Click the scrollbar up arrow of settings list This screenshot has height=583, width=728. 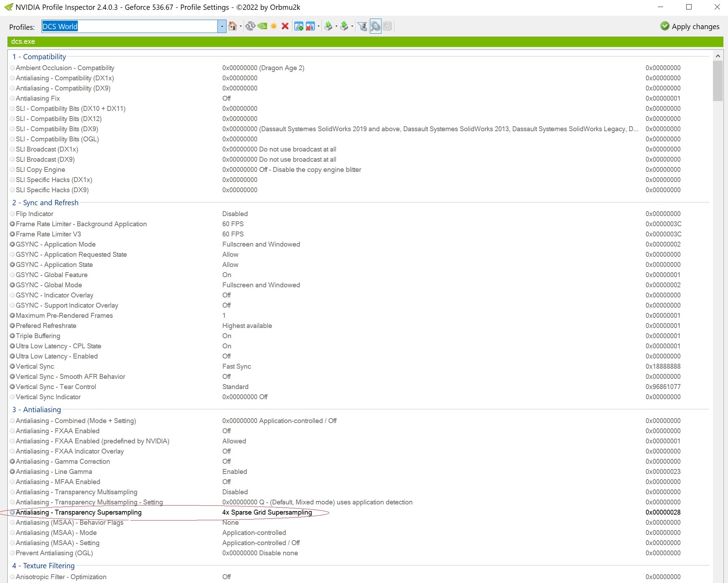718,56
